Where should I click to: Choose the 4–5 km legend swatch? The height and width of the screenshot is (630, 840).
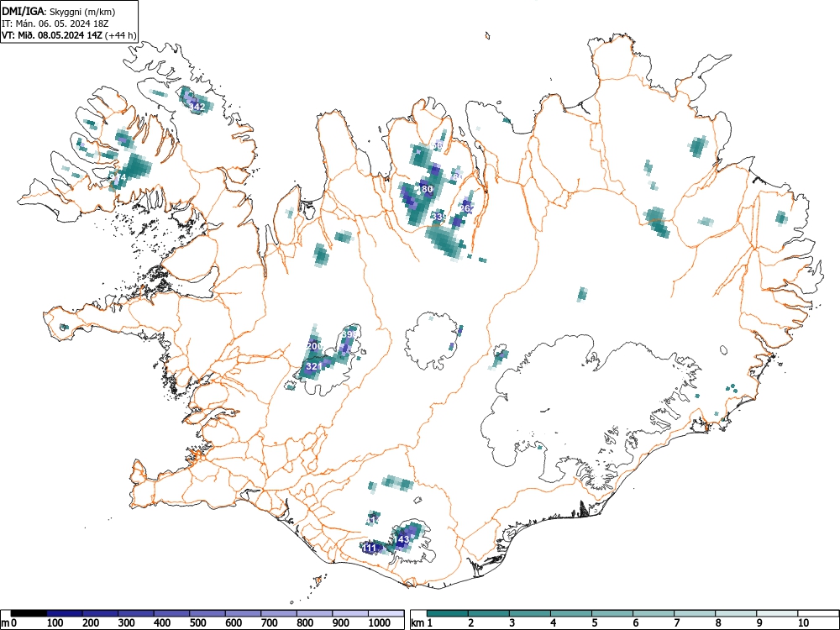pos(571,613)
